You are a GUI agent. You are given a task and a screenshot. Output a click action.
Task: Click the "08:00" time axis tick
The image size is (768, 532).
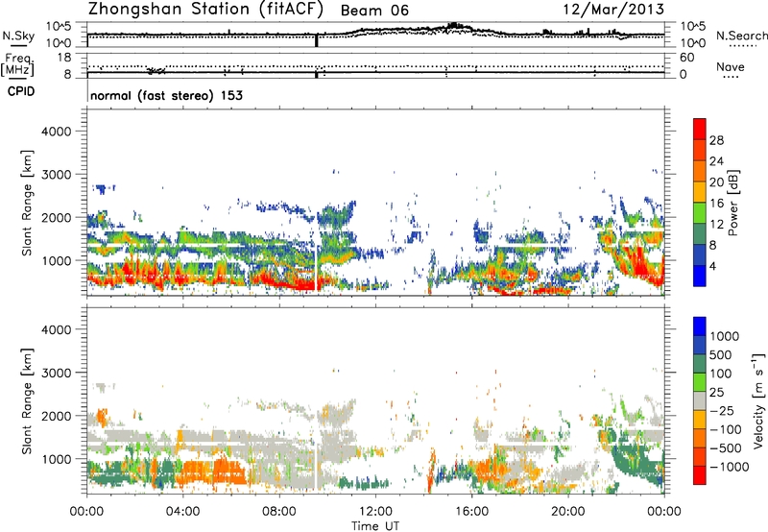pos(279,512)
